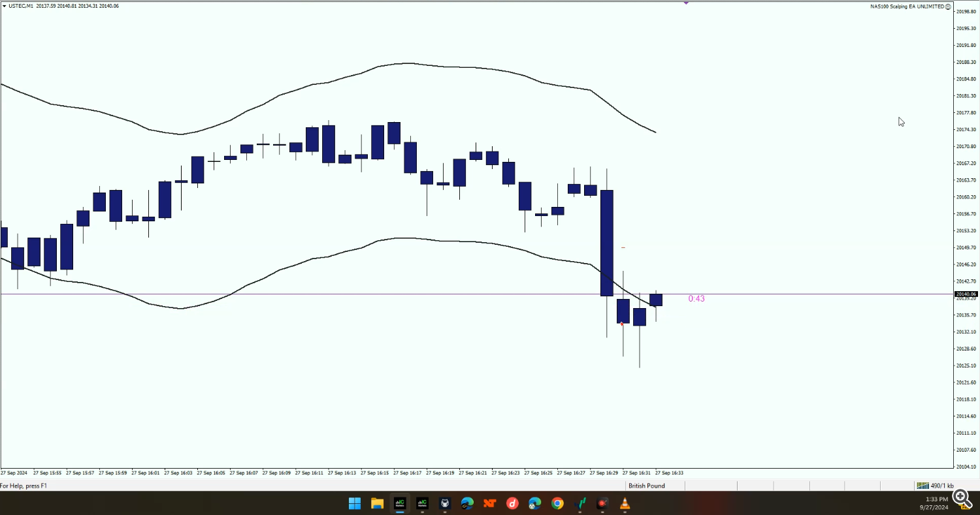Open the Windows Start menu

pyautogui.click(x=355, y=503)
